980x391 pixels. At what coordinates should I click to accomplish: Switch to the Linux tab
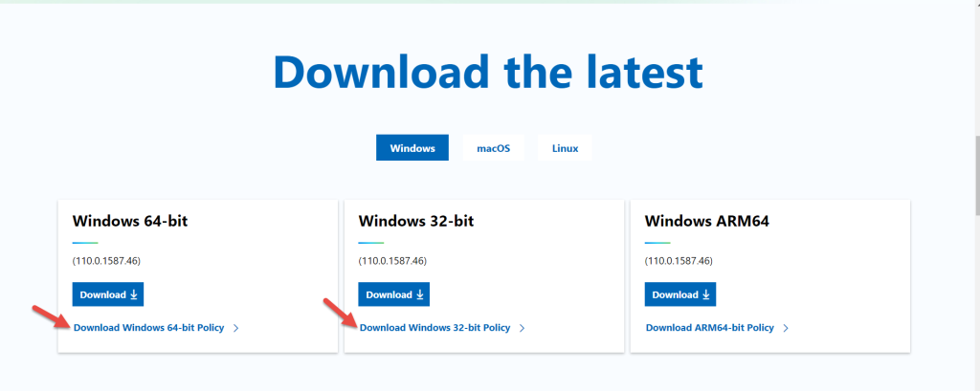pyautogui.click(x=565, y=148)
